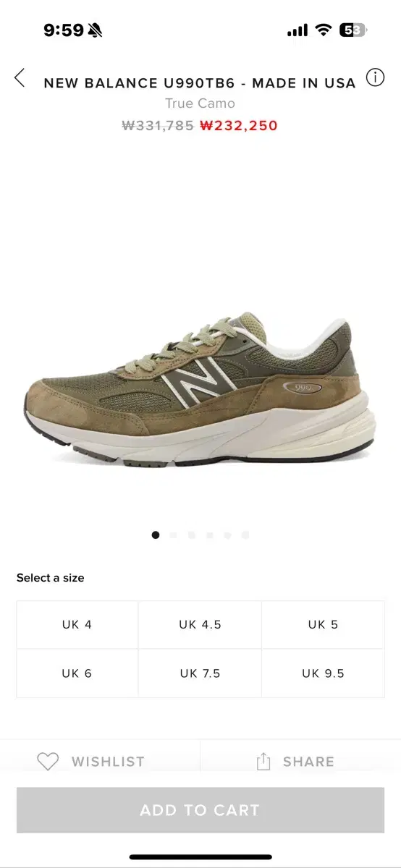Viewport: 401px width, 868px height.
Task: Tap the wishlist heart icon
Action: [x=48, y=761]
